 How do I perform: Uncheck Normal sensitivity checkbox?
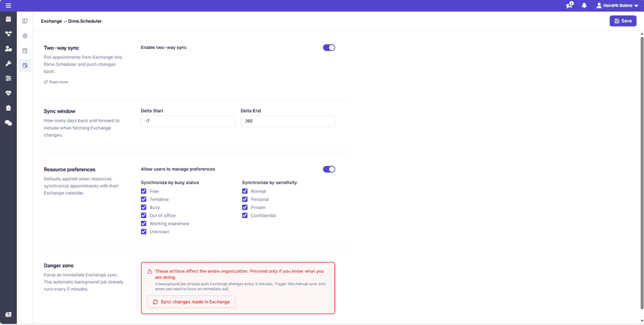[x=245, y=191]
